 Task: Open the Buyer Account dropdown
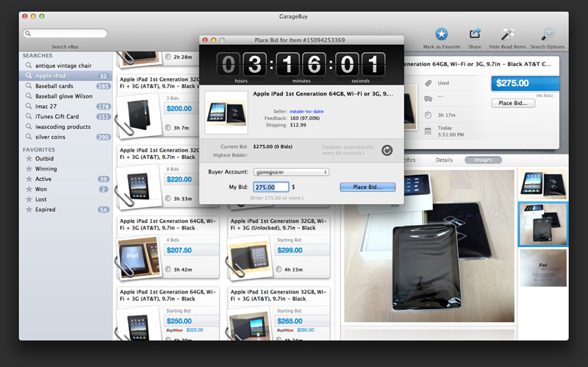pyautogui.click(x=291, y=172)
